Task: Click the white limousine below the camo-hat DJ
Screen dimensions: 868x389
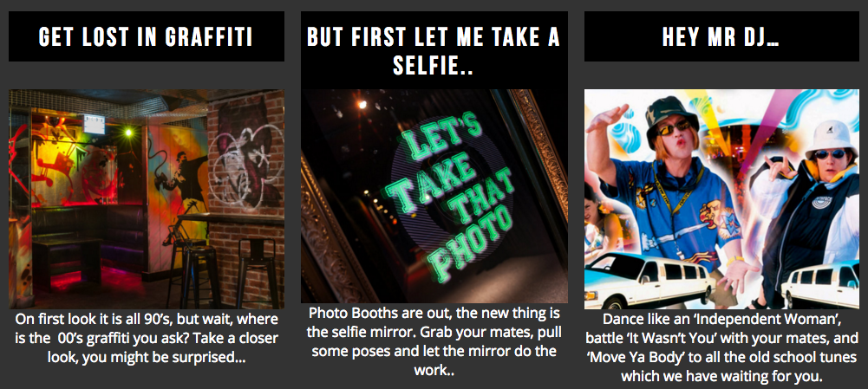Action: [650, 281]
